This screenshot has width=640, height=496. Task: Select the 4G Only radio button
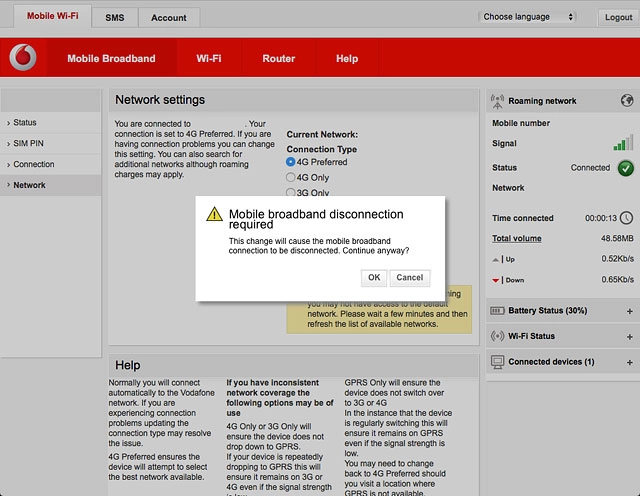pos(290,177)
